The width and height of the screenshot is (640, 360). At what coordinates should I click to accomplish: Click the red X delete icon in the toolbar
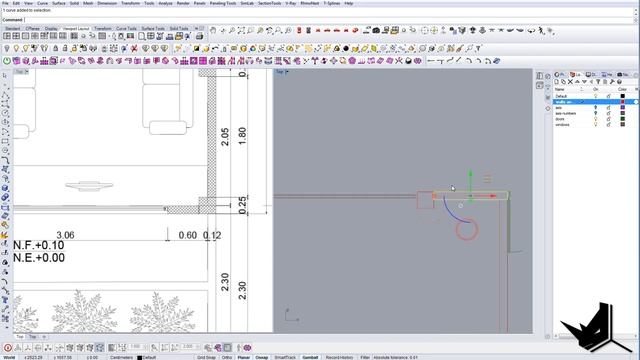134,49
